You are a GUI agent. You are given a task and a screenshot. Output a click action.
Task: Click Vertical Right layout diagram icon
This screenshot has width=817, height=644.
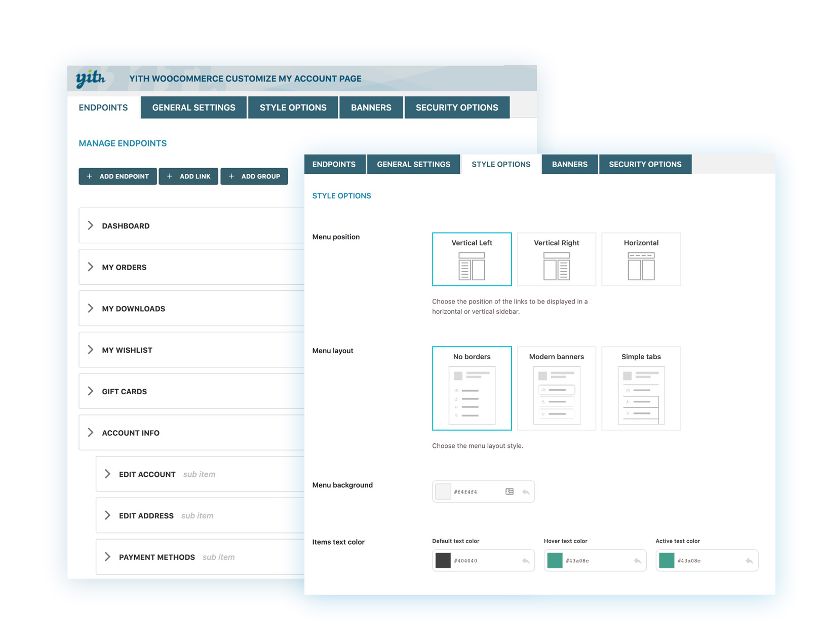(x=556, y=266)
